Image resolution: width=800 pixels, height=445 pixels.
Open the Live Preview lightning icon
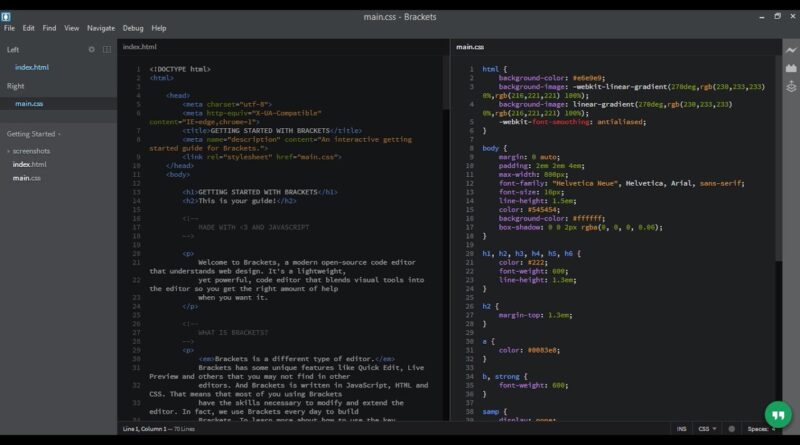791,50
